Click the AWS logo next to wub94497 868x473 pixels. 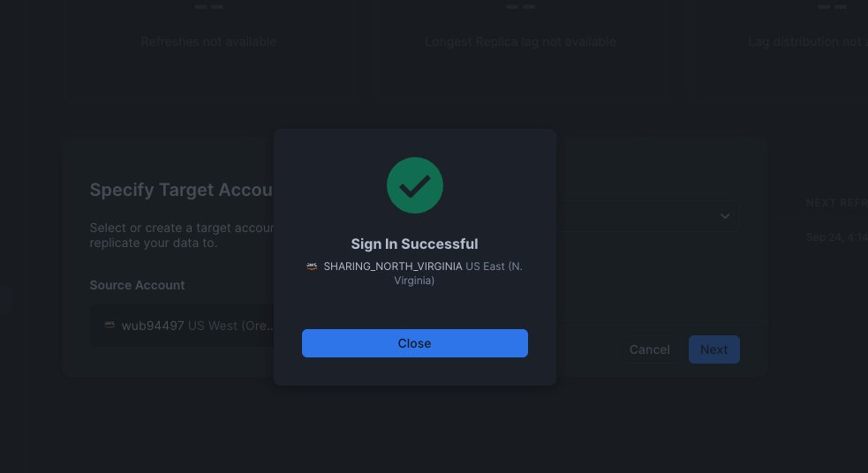[x=109, y=325]
